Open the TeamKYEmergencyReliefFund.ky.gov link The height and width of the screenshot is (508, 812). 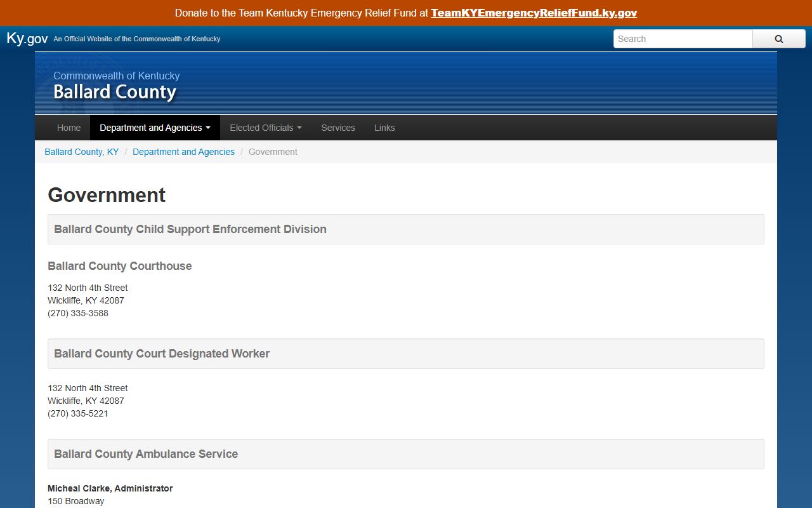coord(534,13)
